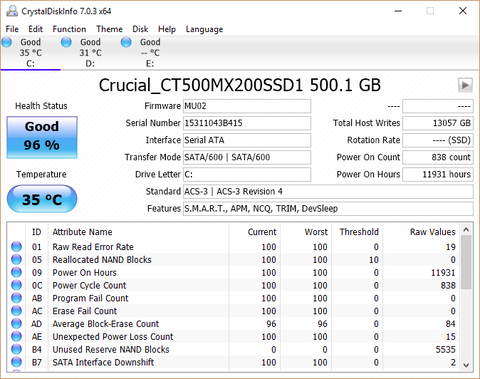Click the attribute list scroll down arrow
The width and height of the screenshot is (480, 379).
[466, 365]
